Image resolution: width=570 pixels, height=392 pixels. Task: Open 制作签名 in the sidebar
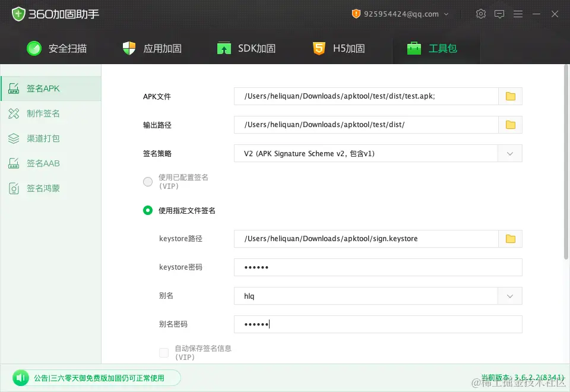coord(51,113)
